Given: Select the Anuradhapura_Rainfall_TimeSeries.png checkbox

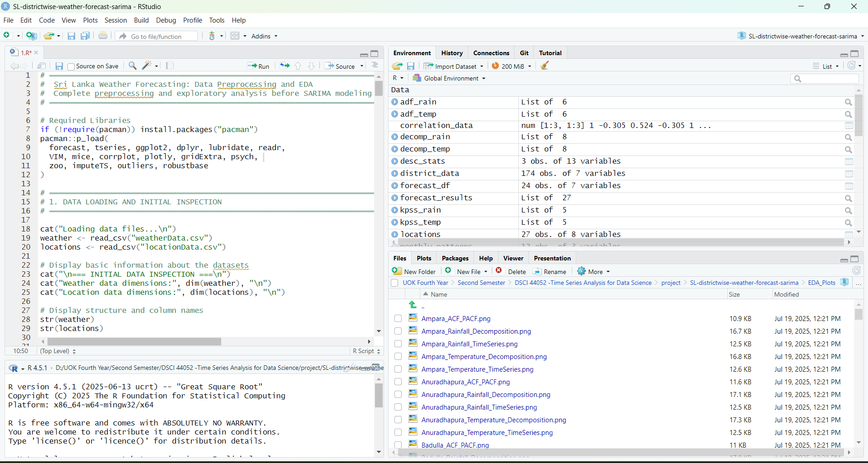Looking at the screenshot, I should tap(398, 407).
